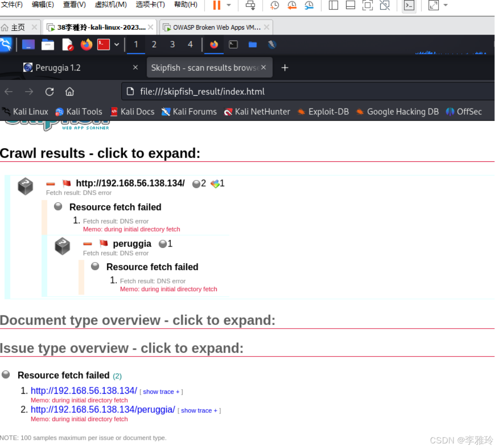Open the Kali dragon applications menu

click(x=5, y=45)
